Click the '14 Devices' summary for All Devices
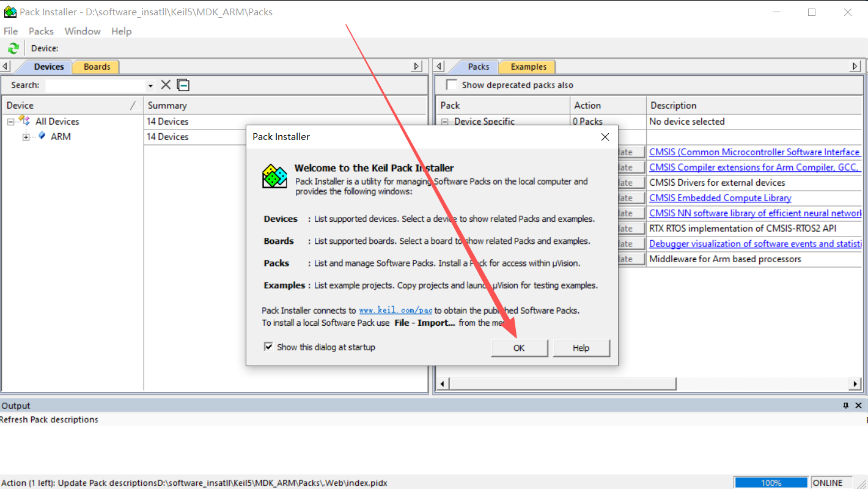This screenshot has height=489, width=868. [167, 121]
